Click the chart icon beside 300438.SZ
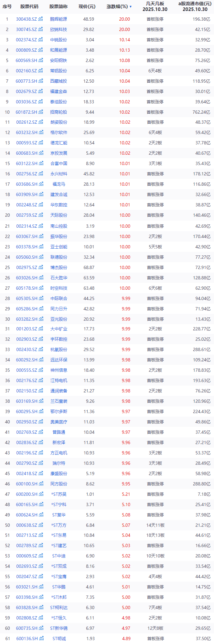 tap(41, 19)
